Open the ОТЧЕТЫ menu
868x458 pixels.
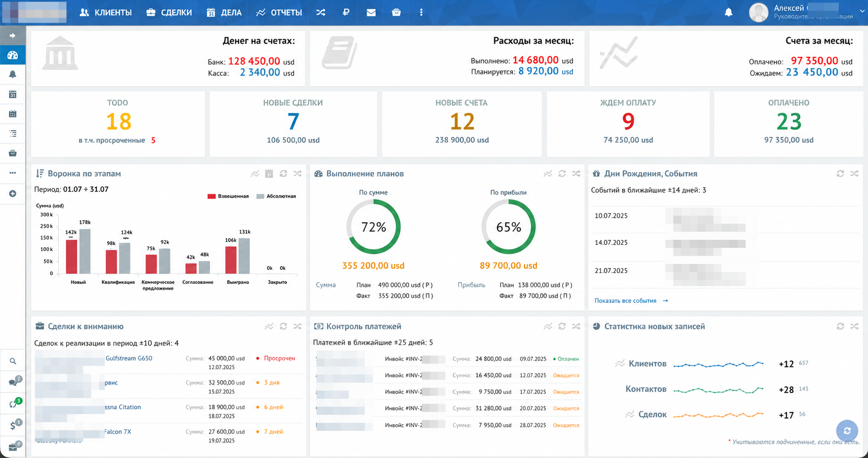point(279,13)
